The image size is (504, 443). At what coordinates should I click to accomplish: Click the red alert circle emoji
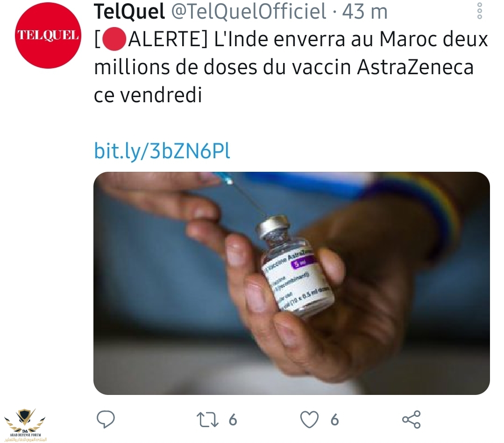(x=114, y=39)
